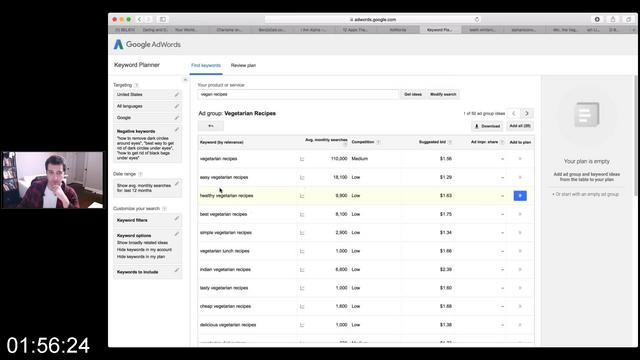The image size is (640, 360).
Task: Add easy vegetarian recipes to plan
Action: point(520,178)
